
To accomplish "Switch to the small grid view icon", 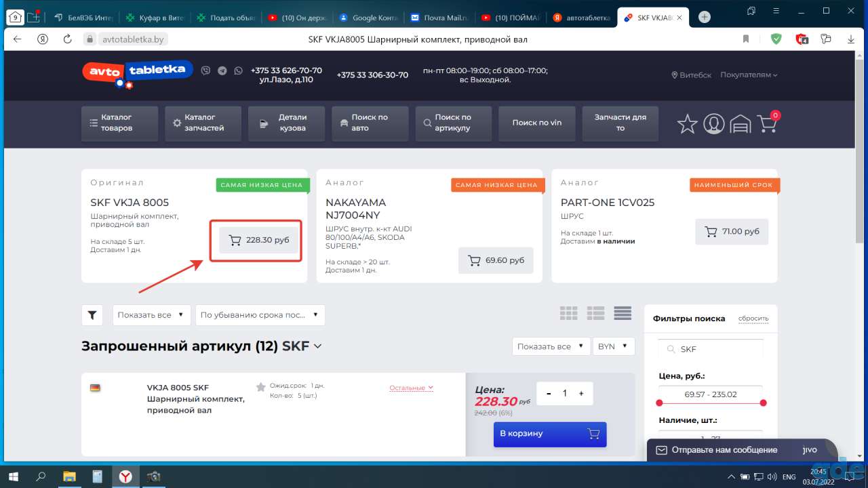I will (569, 313).
